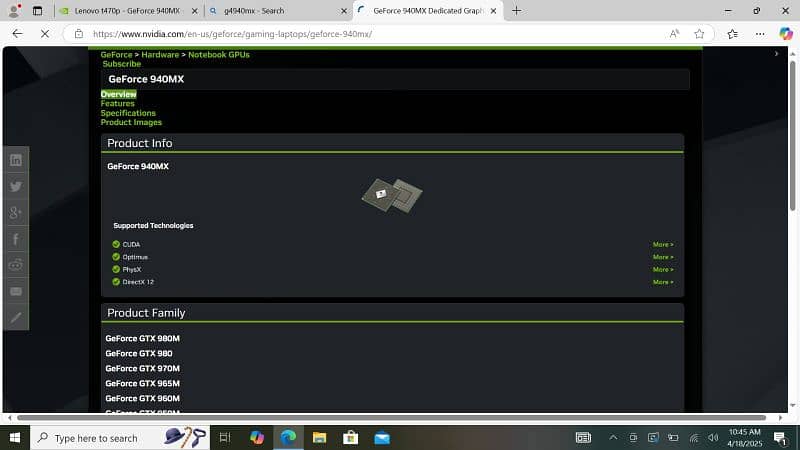Open Read aloud icon in address bar
Image resolution: width=800 pixels, height=450 pixels.
(x=674, y=34)
